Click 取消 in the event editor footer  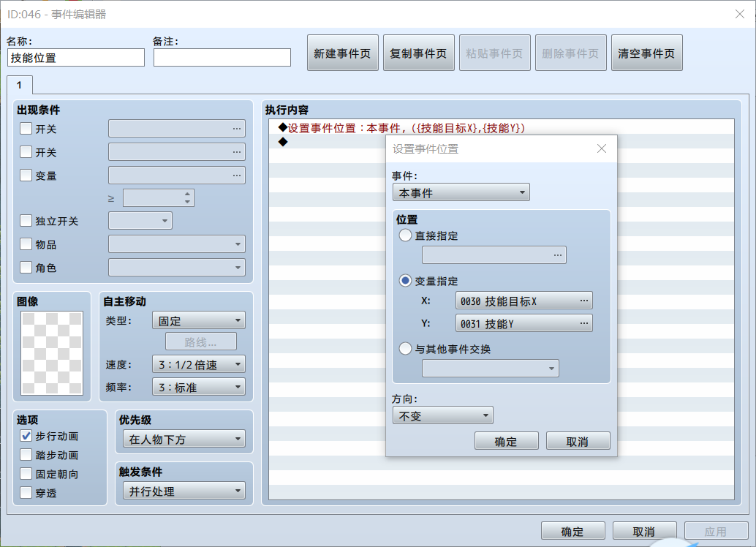point(644,531)
